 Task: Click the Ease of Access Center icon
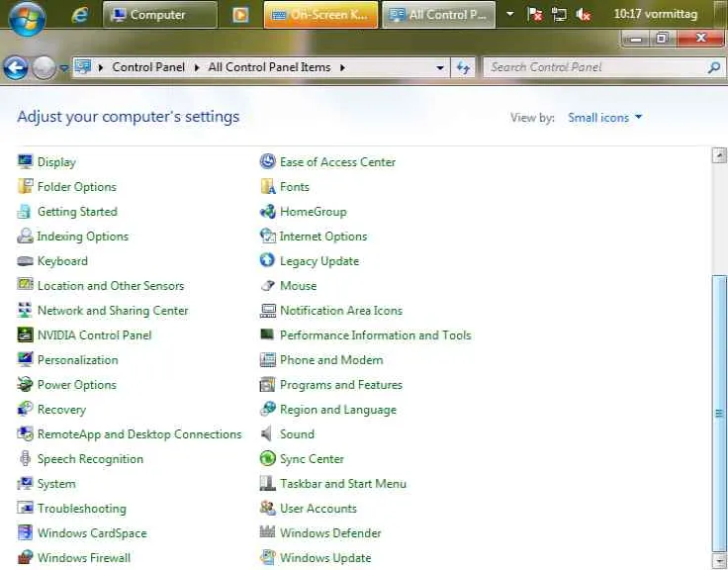coord(267,161)
